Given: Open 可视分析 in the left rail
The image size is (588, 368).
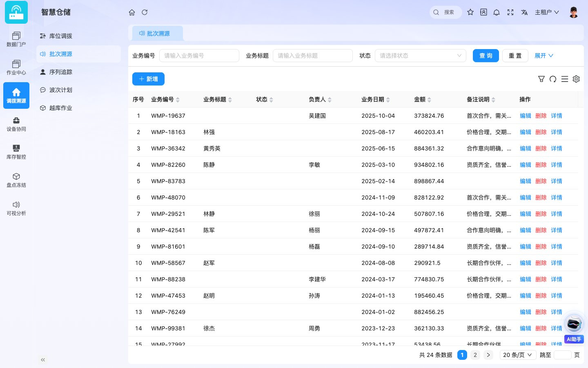Looking at the screenshot, I should pyautogui.click(x=16, y=209).
